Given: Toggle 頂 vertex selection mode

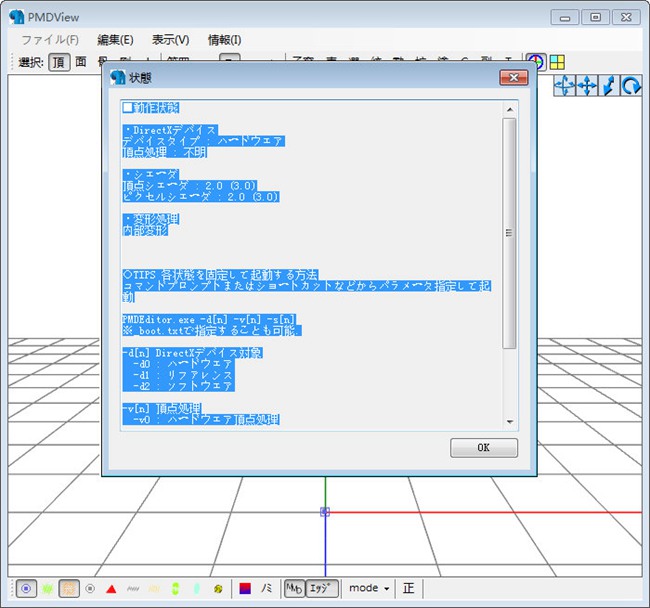Looking at the screenshot, I should pyautogui.click(x=59, y=62).
